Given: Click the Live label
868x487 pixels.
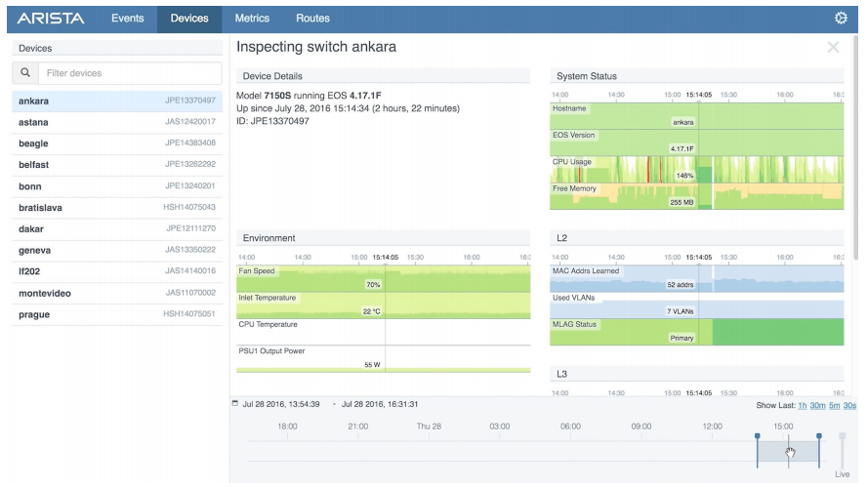Looking at the screenshot, I should (x=842, y=474).
